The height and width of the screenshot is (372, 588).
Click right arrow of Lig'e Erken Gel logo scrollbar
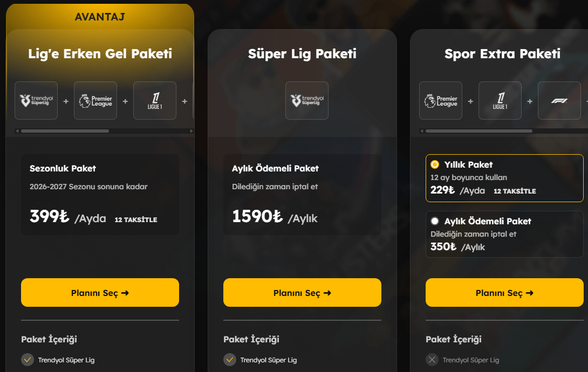[192, 131]
